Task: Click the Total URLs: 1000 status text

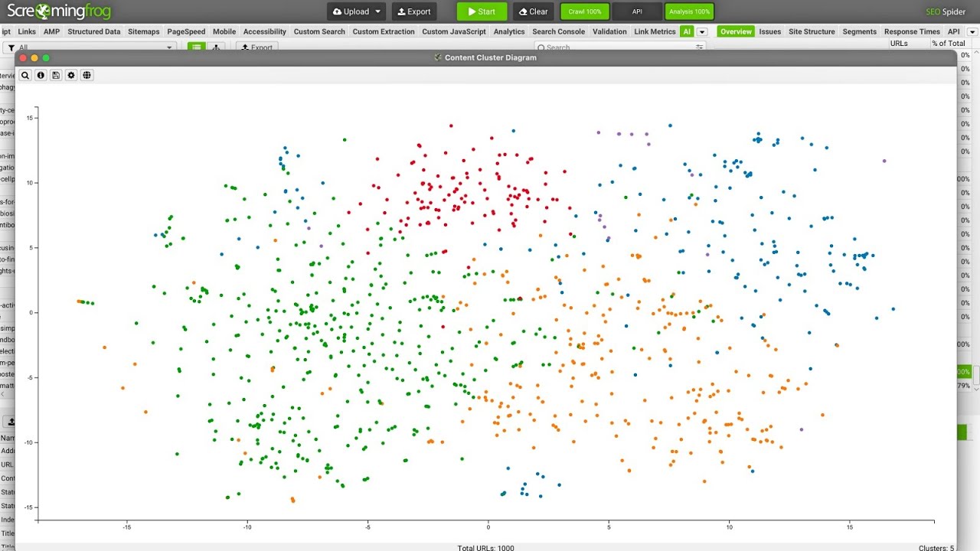Action: point(486,547)
